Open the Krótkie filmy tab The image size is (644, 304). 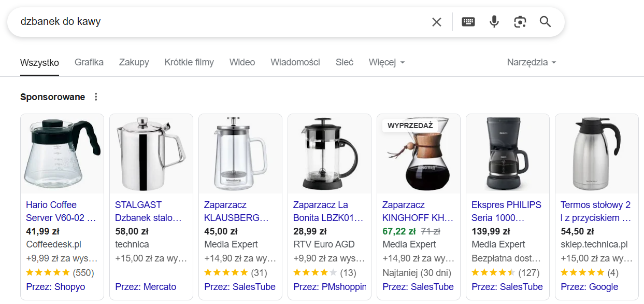click(x=189, y=62)
